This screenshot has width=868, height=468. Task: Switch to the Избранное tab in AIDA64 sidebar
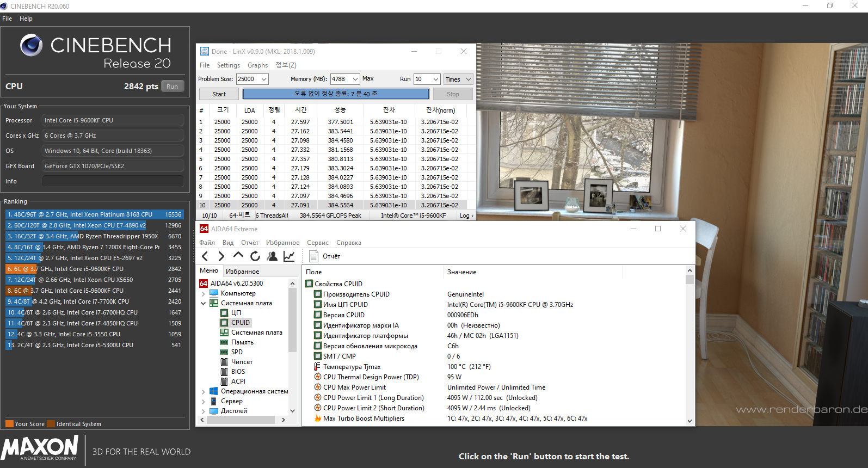click(242, 271)
